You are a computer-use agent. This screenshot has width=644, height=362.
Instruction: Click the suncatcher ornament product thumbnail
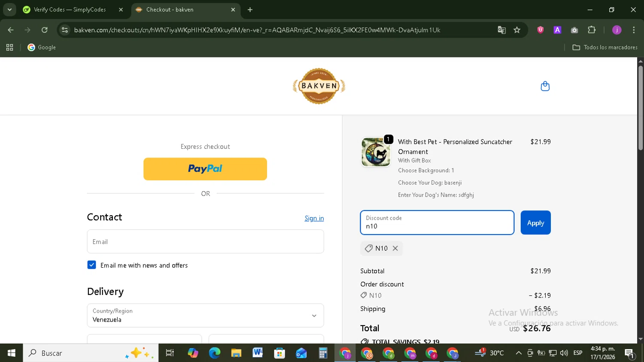(376, 152)
